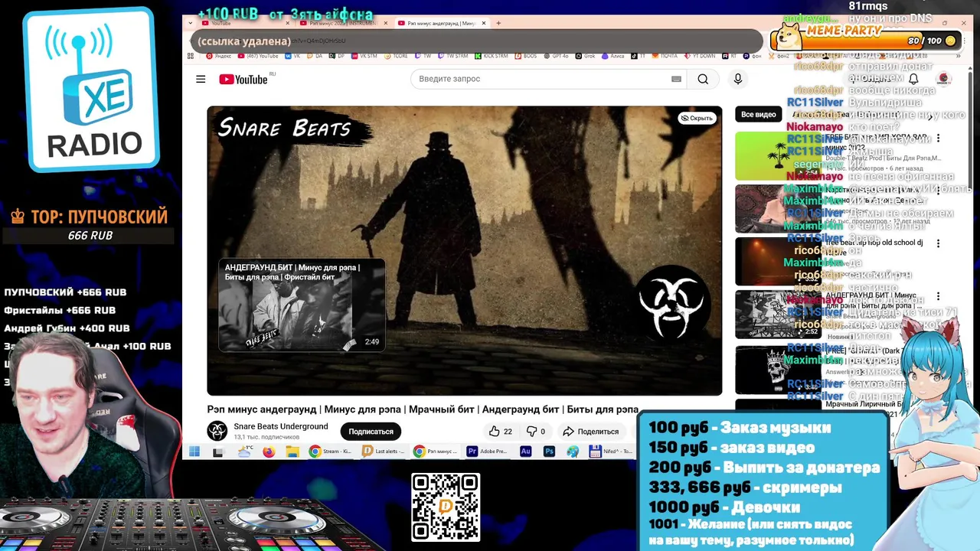Open the paint palette app on the taskbar

pyautogui.click(x=573, y=452)
